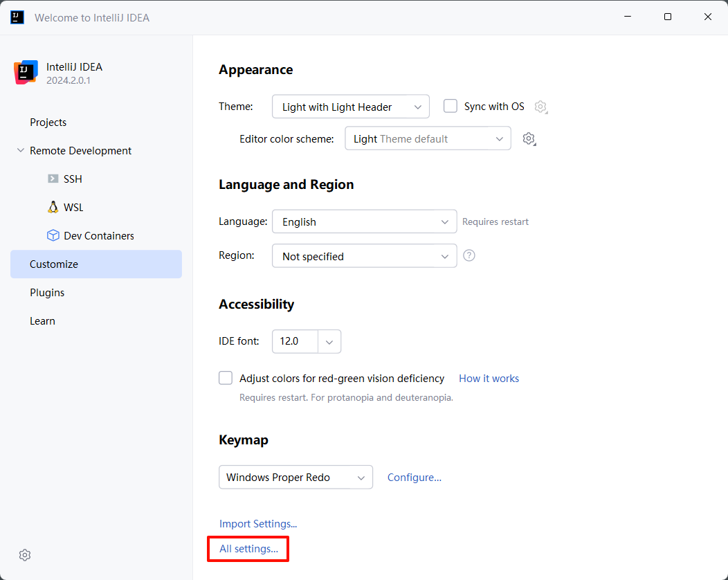Click the Dev Containers cube icon
Image resolution: width=728 pixels, height=580 pixels.
click(53, 235)
